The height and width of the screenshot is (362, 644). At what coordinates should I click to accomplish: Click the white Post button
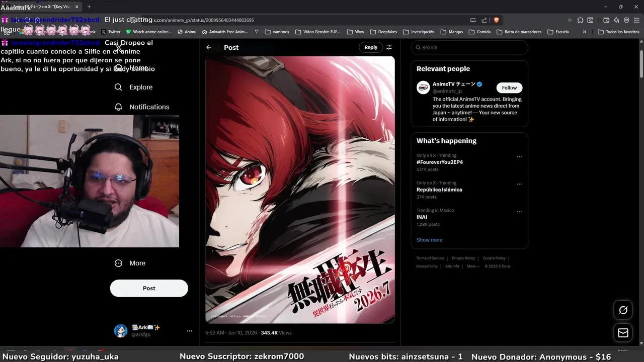pos(149,288)
